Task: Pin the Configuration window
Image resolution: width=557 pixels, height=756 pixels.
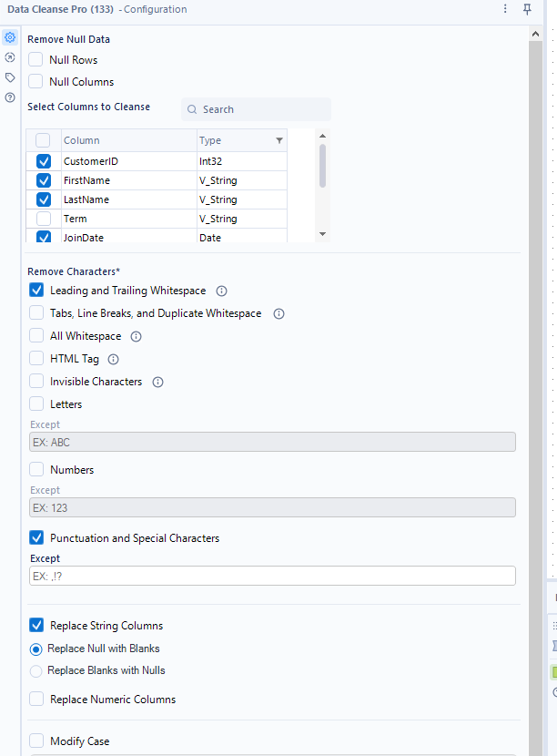Action: pos(527,9)
